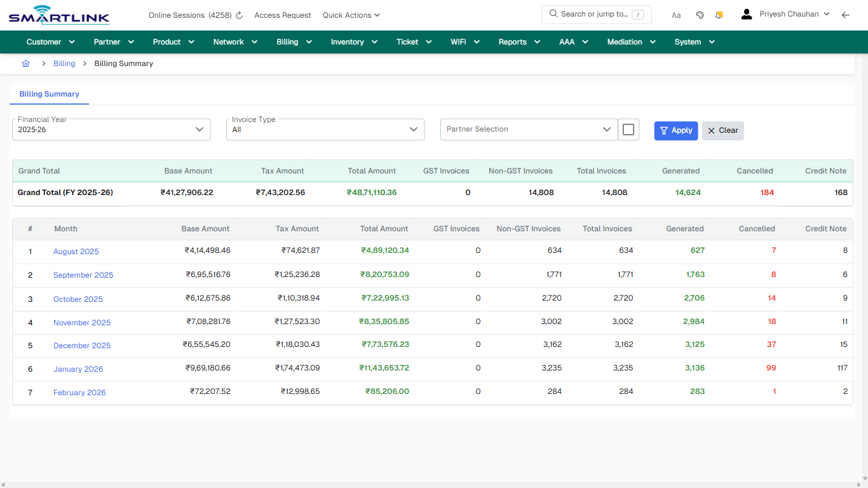Click the user avatar icon

click(x=746, y=13)
